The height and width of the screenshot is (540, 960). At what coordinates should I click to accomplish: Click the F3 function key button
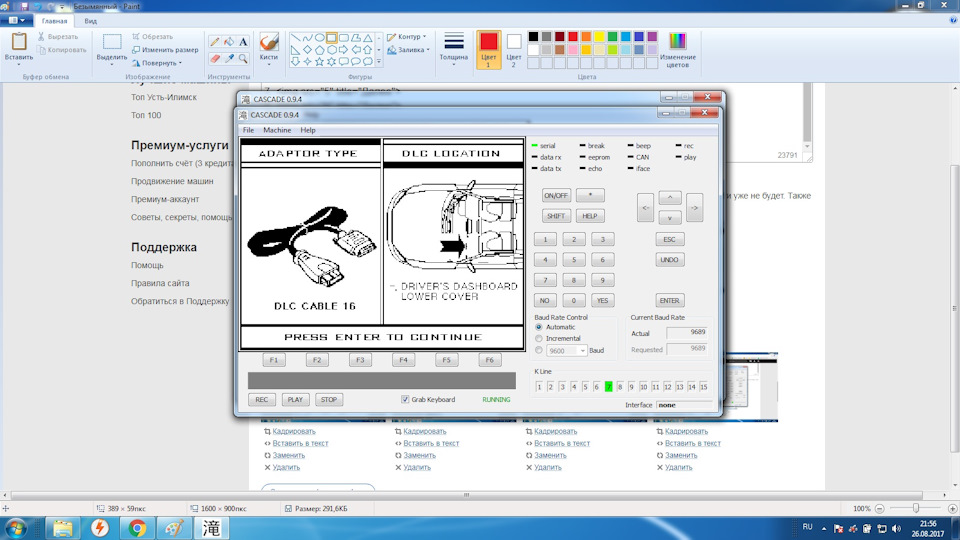pyautogui.click(x=360, y=360)
